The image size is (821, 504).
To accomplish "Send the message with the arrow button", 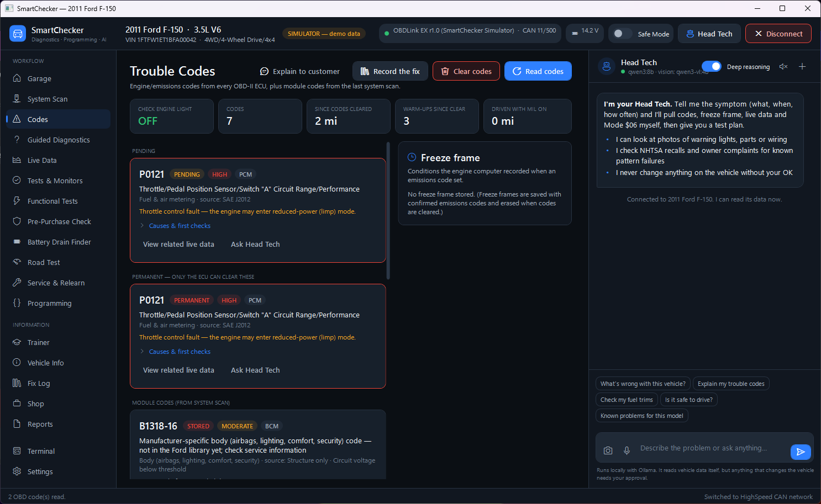I will (x=801, y=452).
